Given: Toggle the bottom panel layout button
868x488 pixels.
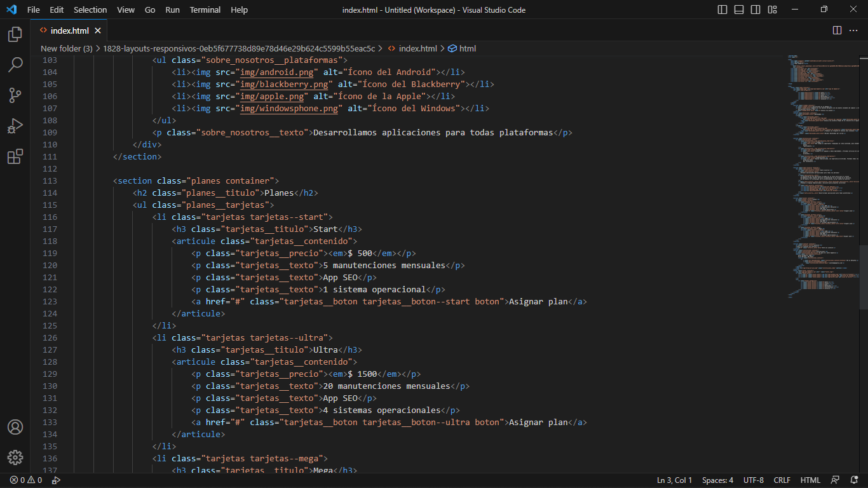Looking at the screenshot, I should (x=739, y=10).
